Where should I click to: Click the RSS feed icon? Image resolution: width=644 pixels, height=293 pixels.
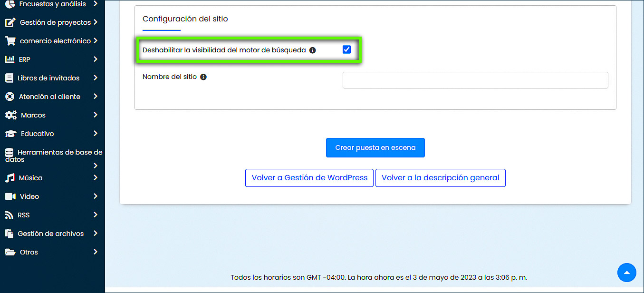[x=9, y=215]
